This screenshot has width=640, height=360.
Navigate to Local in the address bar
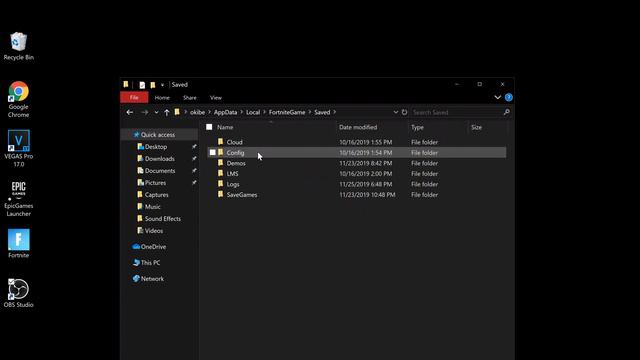(253, 112)
